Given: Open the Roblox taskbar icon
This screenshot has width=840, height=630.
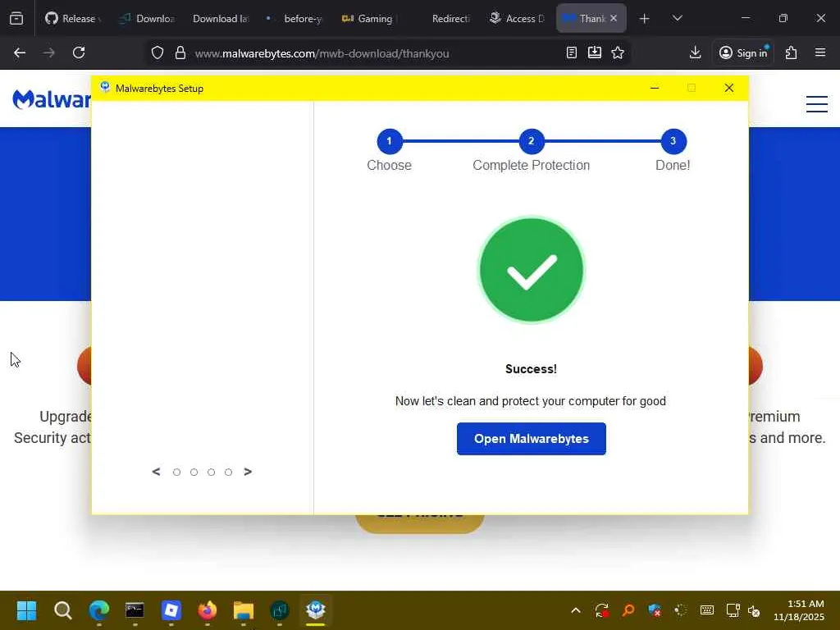Looking at the screenshot, I should click(171, 610).
